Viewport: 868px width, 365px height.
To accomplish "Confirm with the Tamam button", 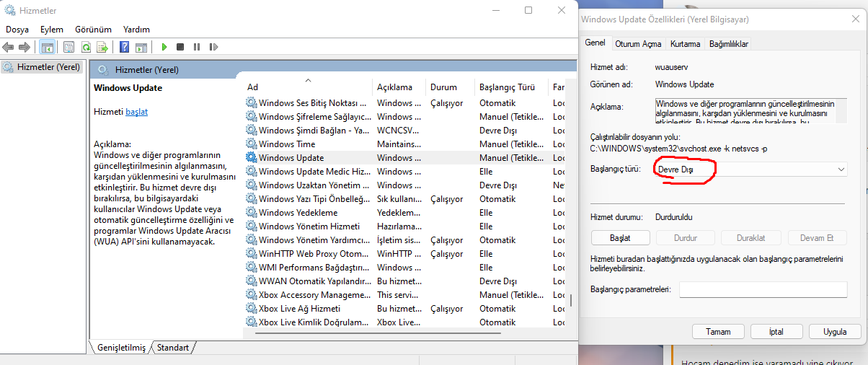I will pyautogui.click(x=718, y=332).
